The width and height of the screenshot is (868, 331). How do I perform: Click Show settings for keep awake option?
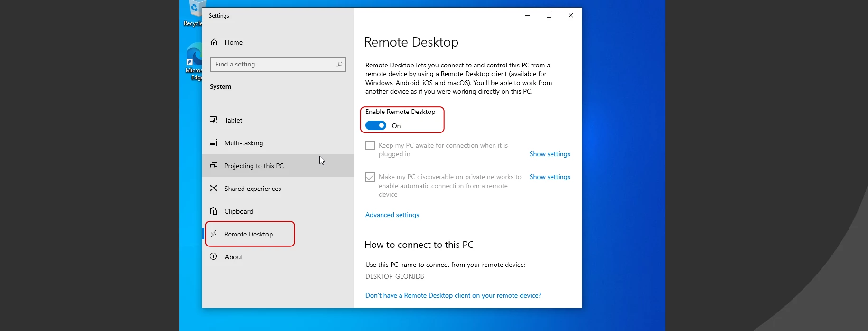tap(550, 154)
